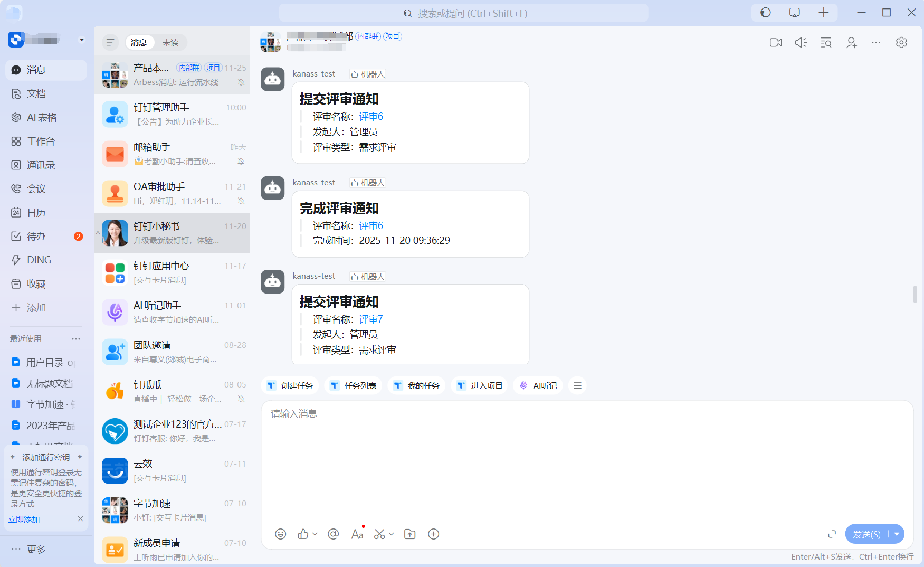Open the OA审批助手 conversation
The image size is (924, 567).
pos(172,194)
